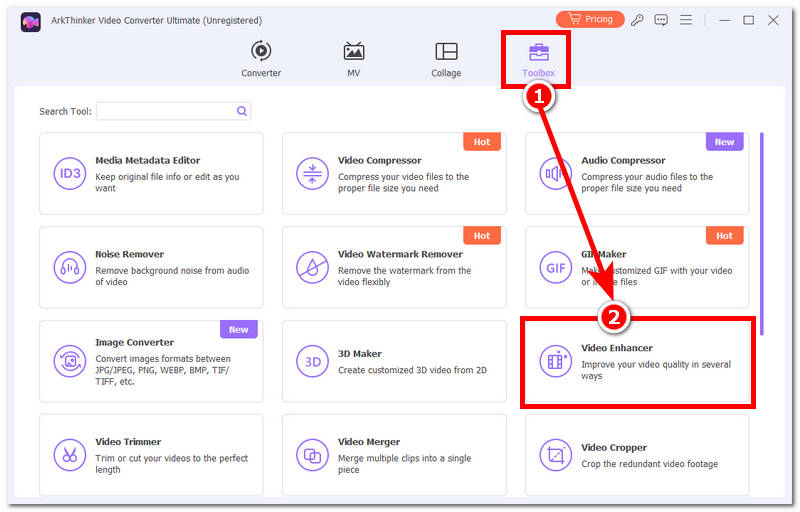Click the Image Converter icon

click(70, 361)
